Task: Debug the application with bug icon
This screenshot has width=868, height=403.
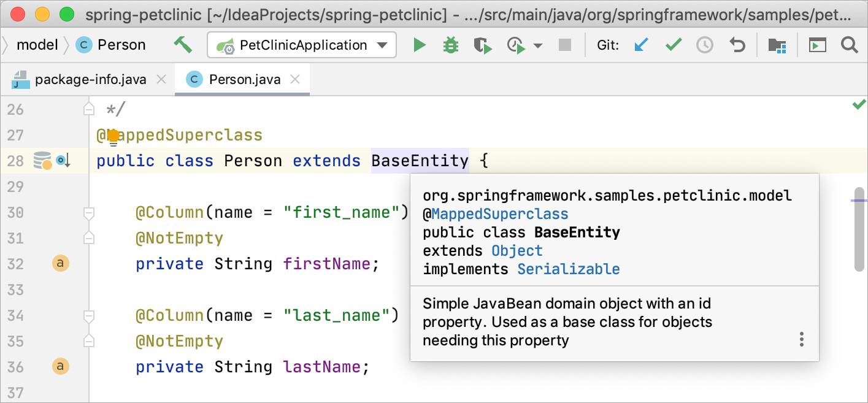Action: pos(451,45)
